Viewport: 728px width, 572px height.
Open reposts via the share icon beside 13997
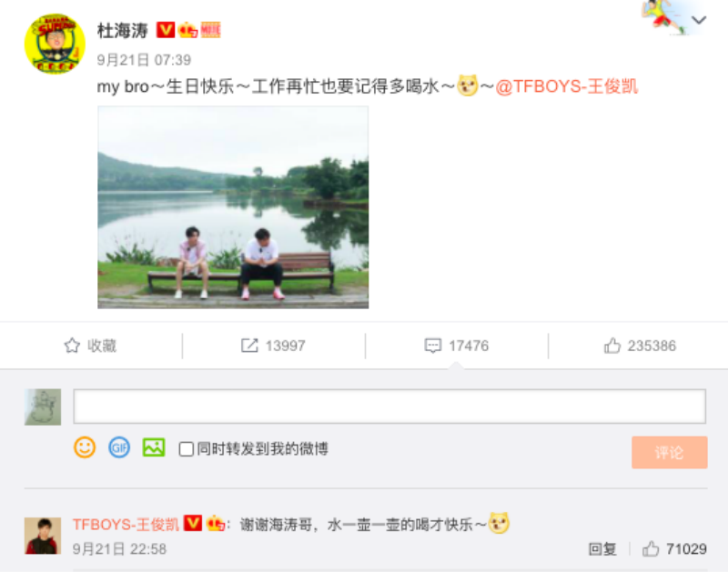249,346
